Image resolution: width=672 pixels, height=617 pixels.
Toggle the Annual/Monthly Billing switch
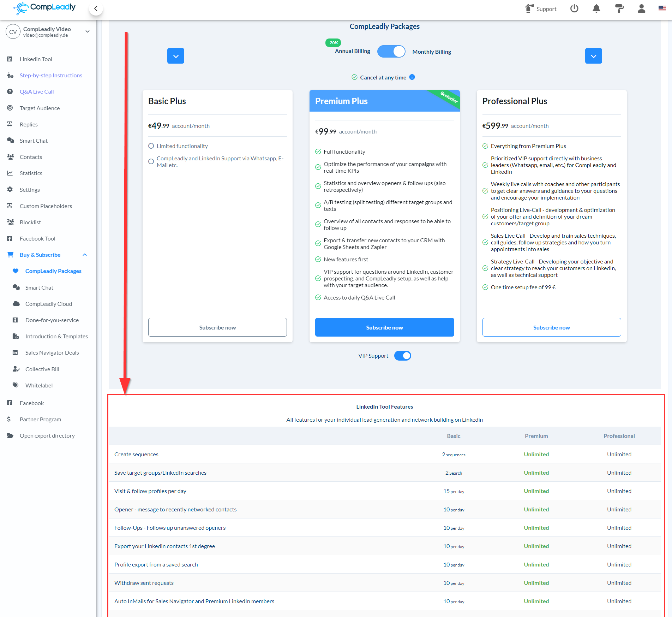391,52
